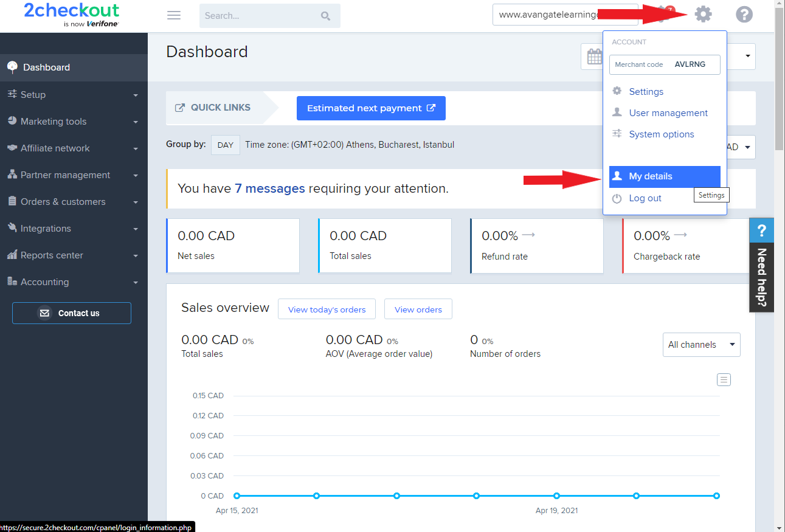Open the date range dropdown arrow
This screenshot has height=532, width=785.
[747, 57]
